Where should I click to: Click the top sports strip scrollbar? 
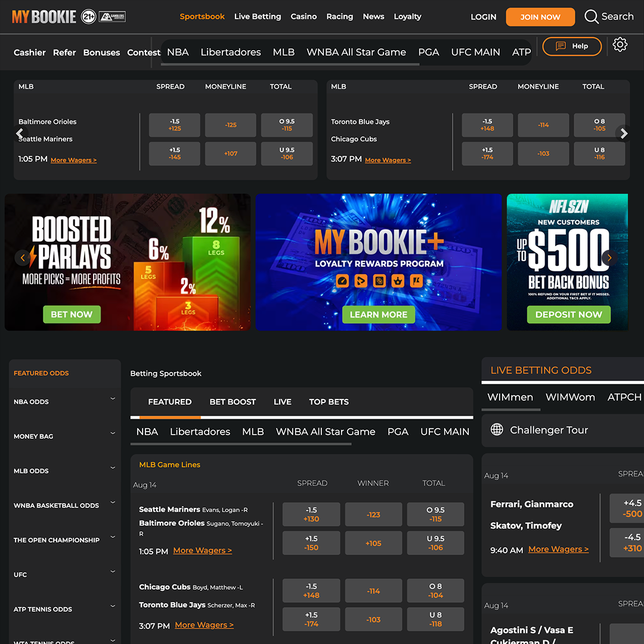click(x=290, y=64)
